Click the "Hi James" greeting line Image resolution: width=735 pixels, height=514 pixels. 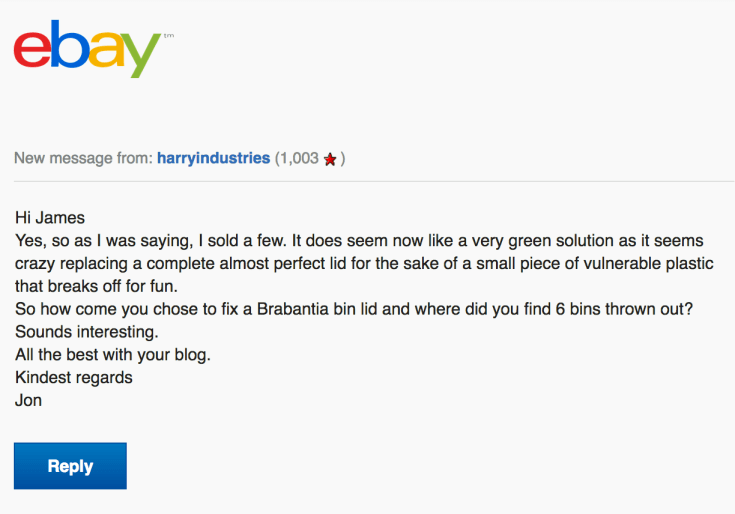coord(47,217)
